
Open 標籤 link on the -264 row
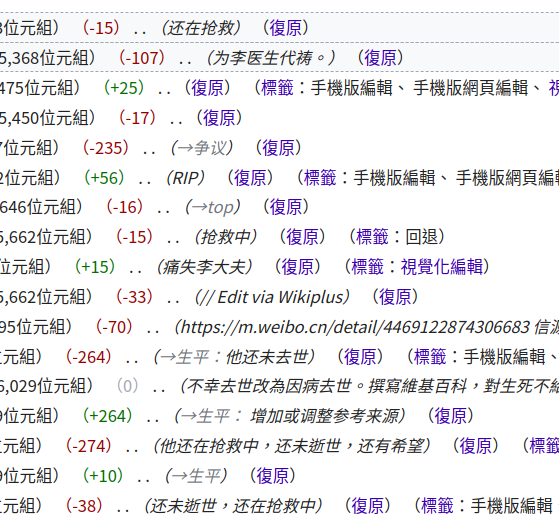430,357
